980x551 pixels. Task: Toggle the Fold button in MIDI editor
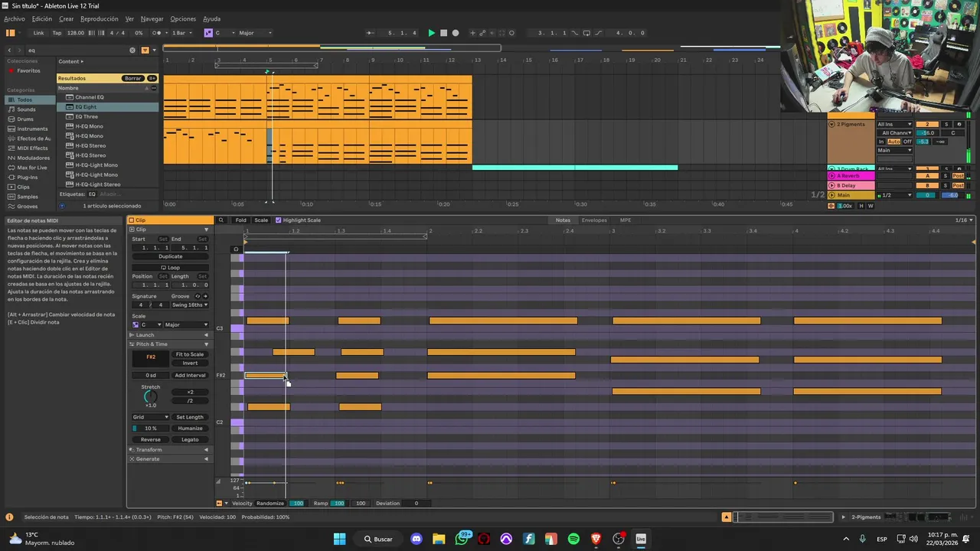click(x=241, y=220)
